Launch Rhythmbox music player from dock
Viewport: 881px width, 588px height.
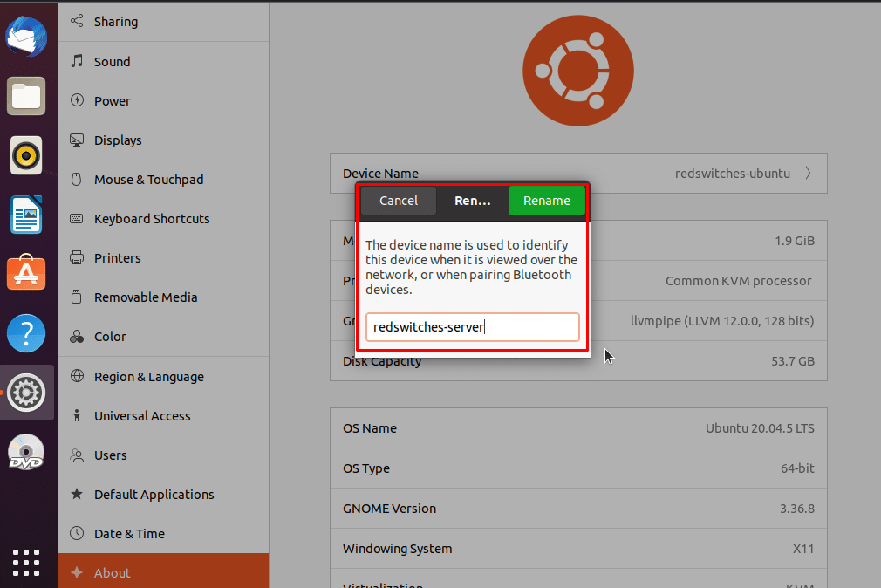pos(26,155)
